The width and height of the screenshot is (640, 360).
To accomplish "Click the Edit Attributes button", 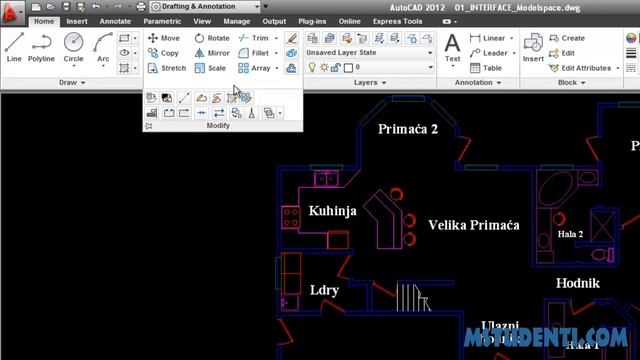I will point(580,68).
